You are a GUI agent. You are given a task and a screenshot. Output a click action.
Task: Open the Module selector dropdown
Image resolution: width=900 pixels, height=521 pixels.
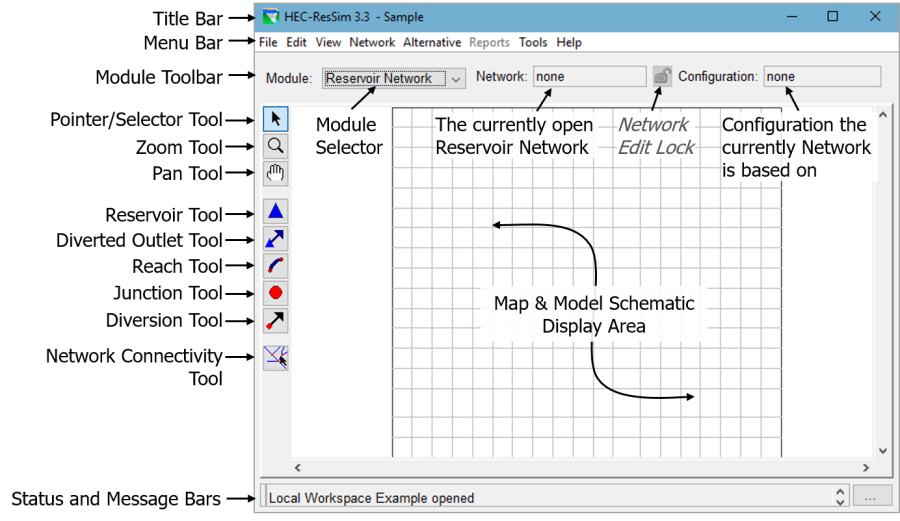click(394, 78)
